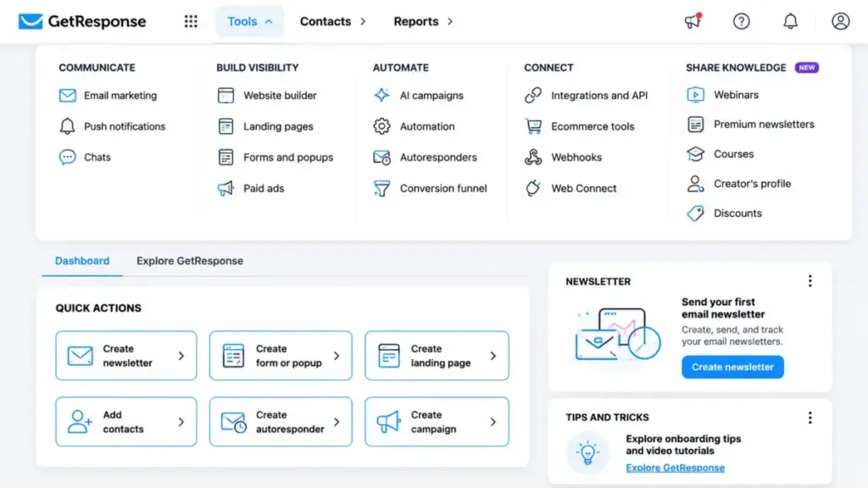Open the user account profile icon

click(x=840, y=21)
